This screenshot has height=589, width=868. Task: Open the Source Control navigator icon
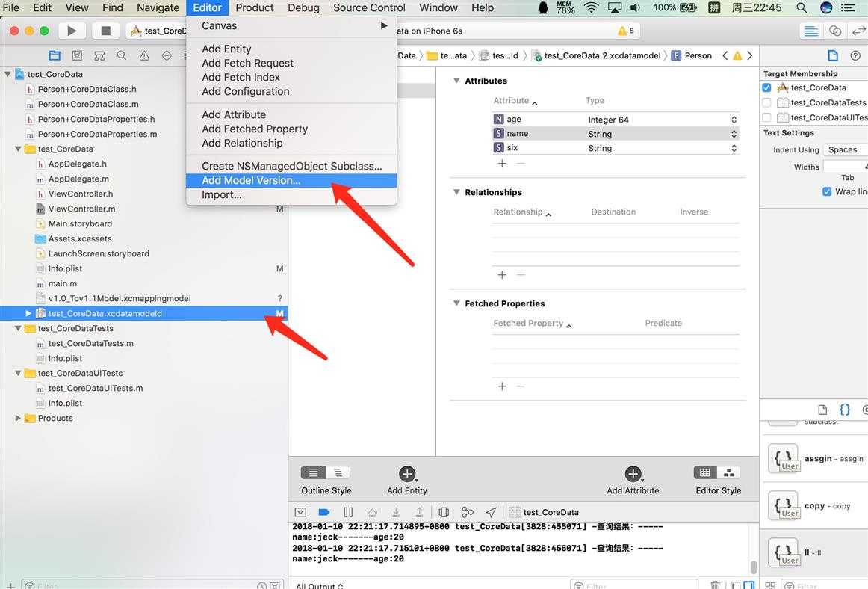(77, 55)
